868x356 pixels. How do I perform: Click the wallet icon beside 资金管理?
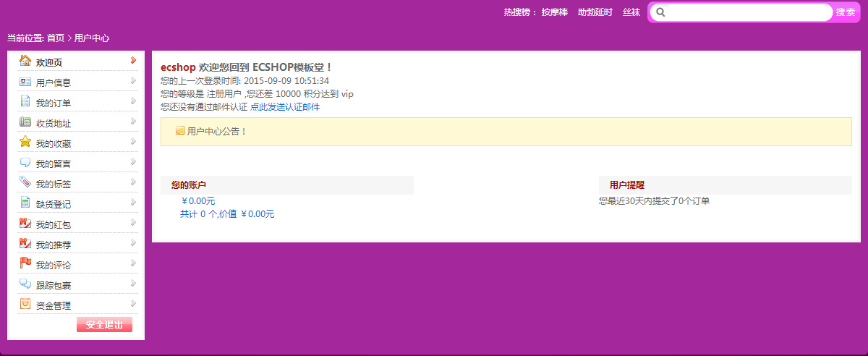pos(25,304)
